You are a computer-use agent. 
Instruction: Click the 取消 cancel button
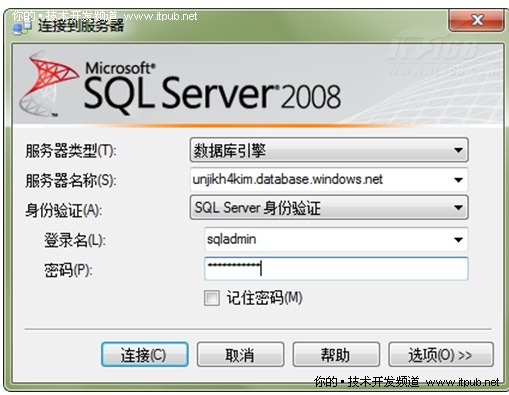click(x=240, y=354)
